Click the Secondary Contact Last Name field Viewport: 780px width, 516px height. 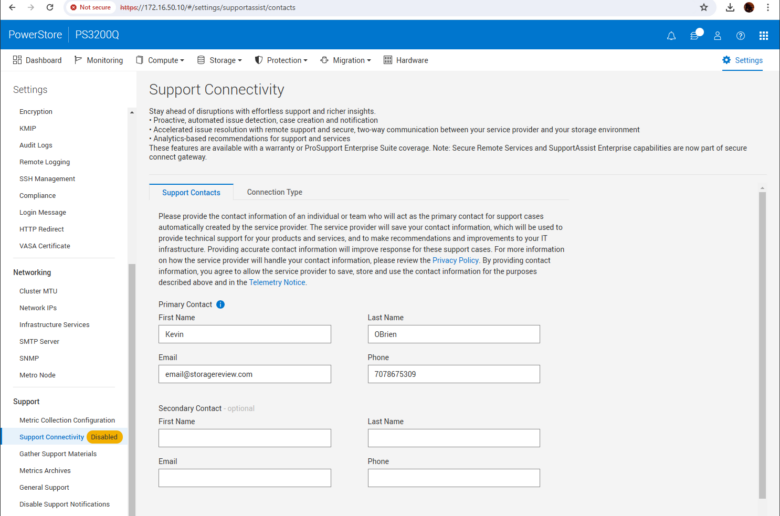click(x=454, y=438)
